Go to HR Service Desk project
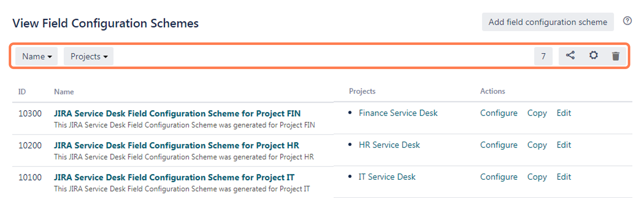 389,145
